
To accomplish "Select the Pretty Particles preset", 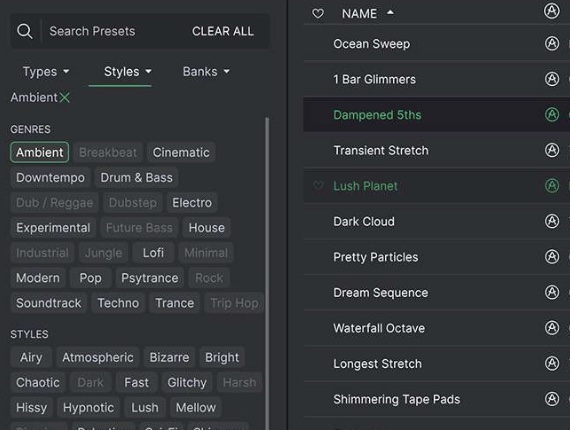I will point(436,257).
